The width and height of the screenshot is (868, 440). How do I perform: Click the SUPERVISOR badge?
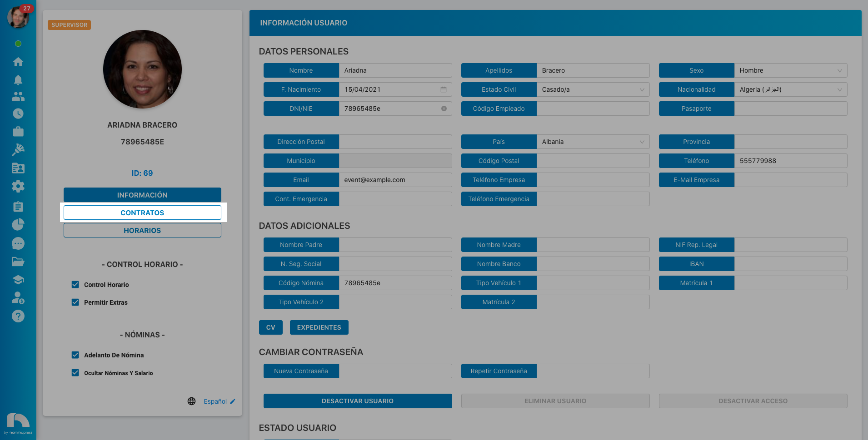click(69, 25)
